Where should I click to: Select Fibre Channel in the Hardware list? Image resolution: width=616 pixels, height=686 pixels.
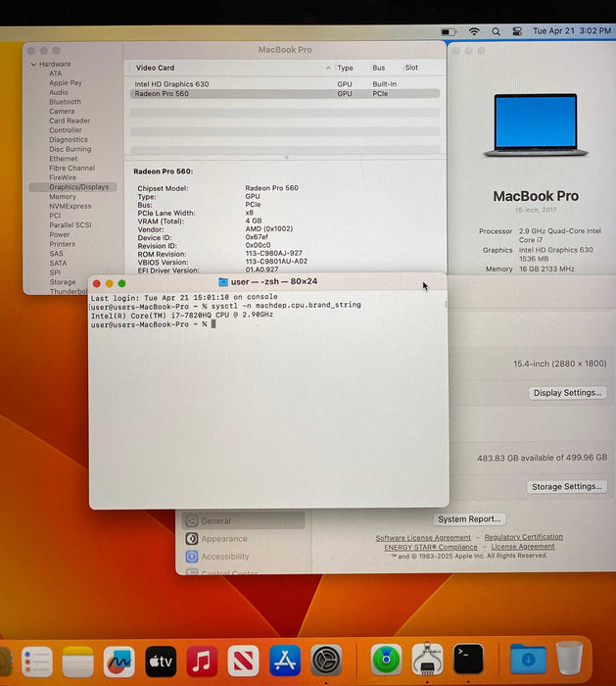[71, 168]
